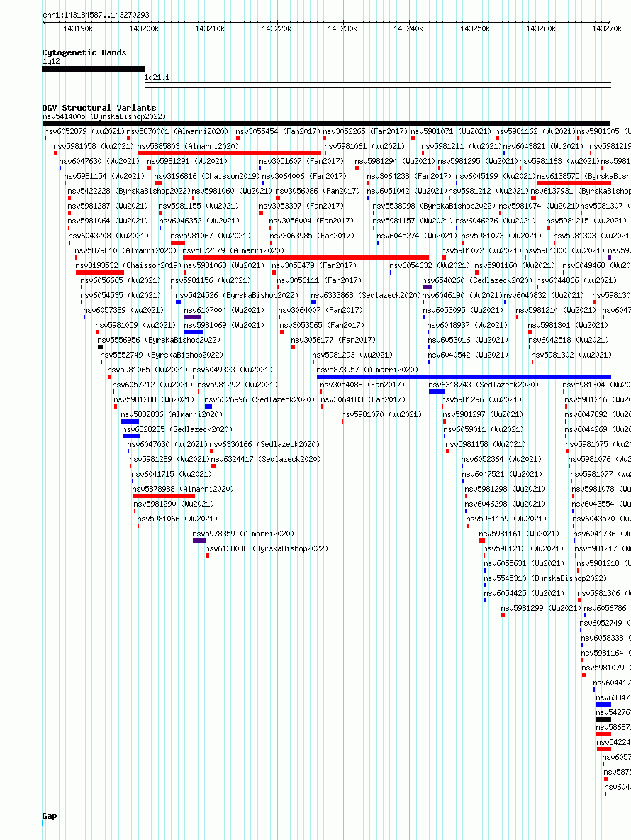Click nsv5873957 long blue variant bar

click(x=464, y=377)
